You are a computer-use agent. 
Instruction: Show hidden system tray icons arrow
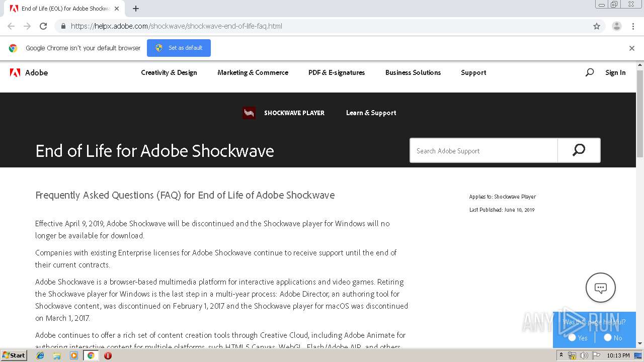(561, 355)
